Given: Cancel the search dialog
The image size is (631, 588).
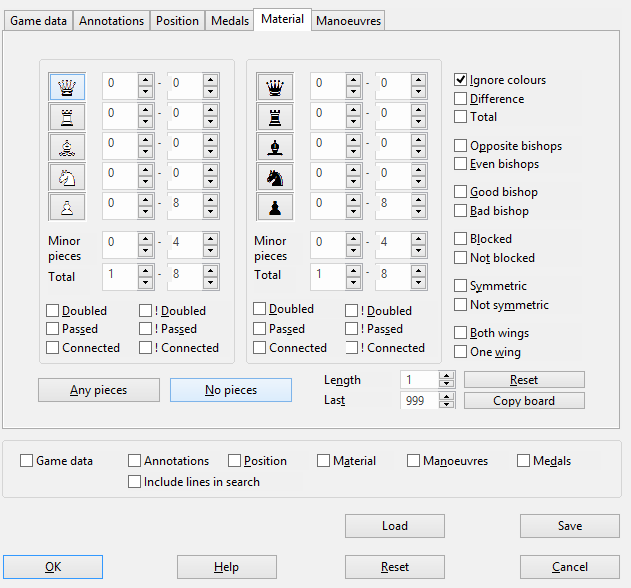Looking at the screenshot, I should 570,567.
